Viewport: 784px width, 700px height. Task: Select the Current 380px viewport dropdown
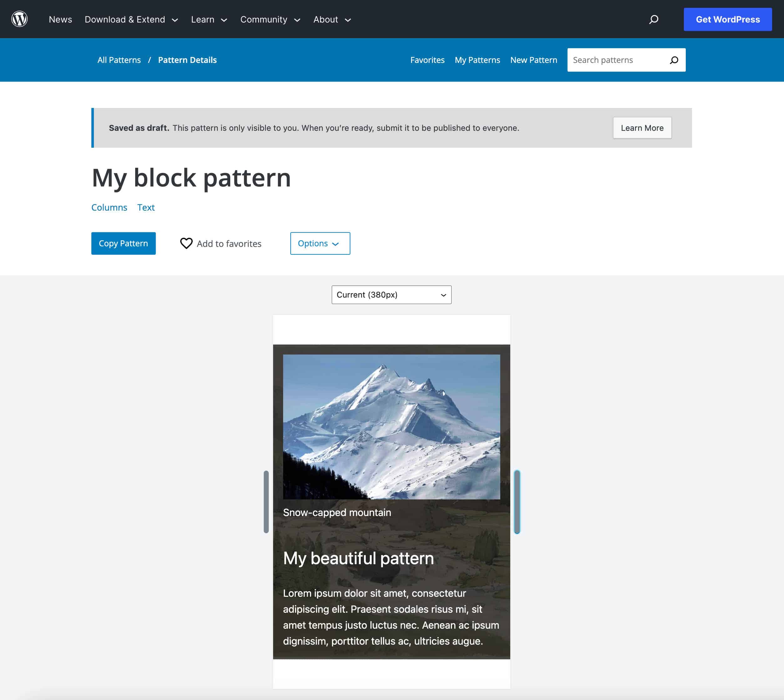[x=392, y=294]
